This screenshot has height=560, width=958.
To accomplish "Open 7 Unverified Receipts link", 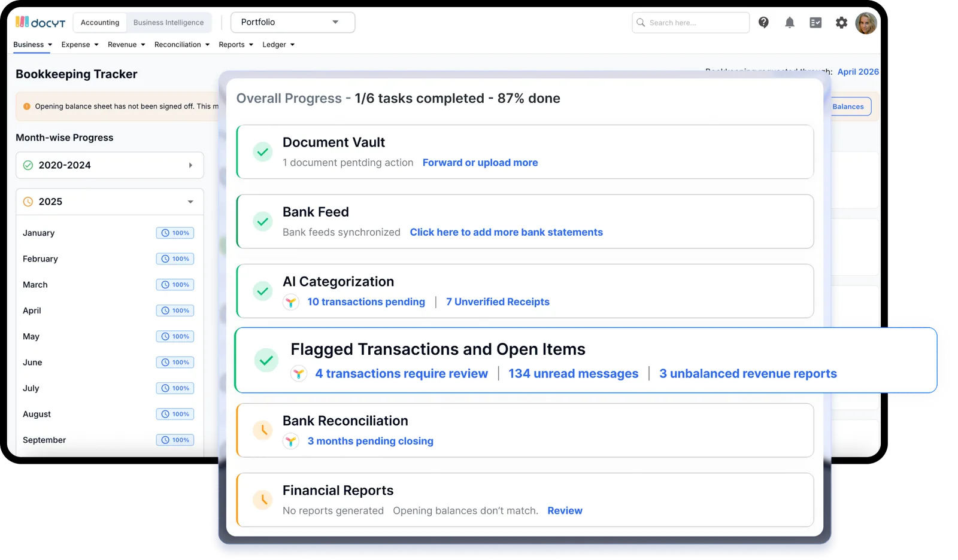I will coord(498,302).
